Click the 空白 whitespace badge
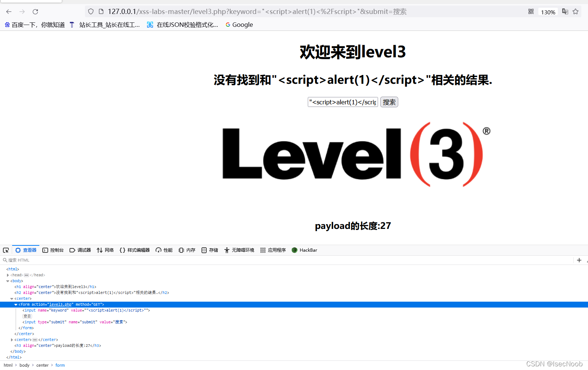This screenshot has height=370, width=588. point(27,316)
